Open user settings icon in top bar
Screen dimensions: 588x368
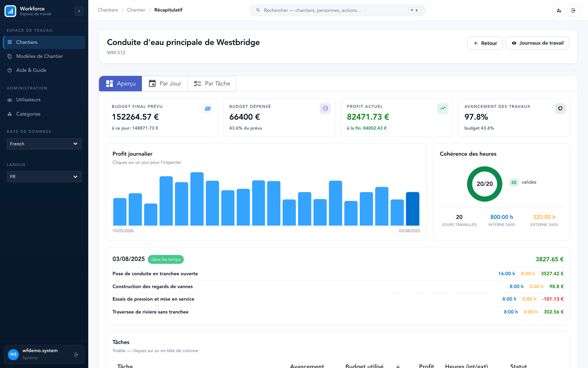[559, 10]
